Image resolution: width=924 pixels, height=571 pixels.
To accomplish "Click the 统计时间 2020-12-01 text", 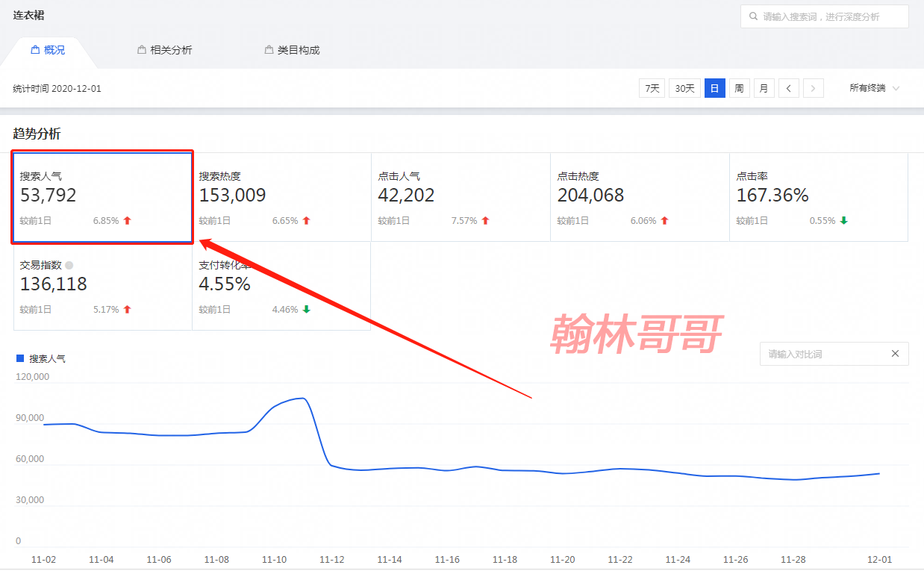I will tap(57, 88).
